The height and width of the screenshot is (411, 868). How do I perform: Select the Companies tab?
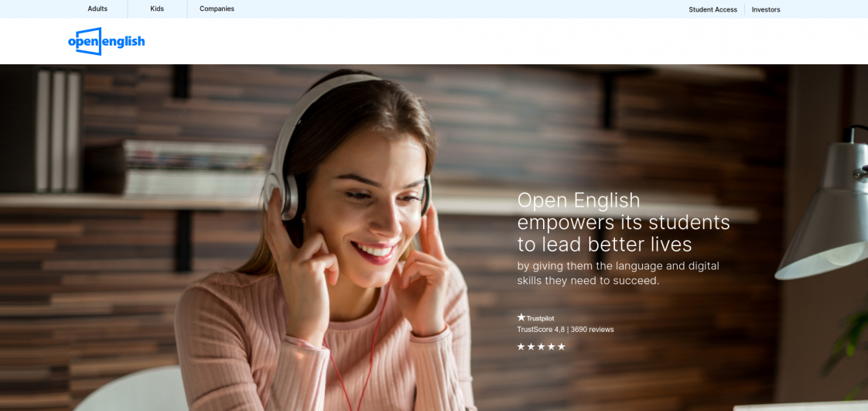click(217, 9)
